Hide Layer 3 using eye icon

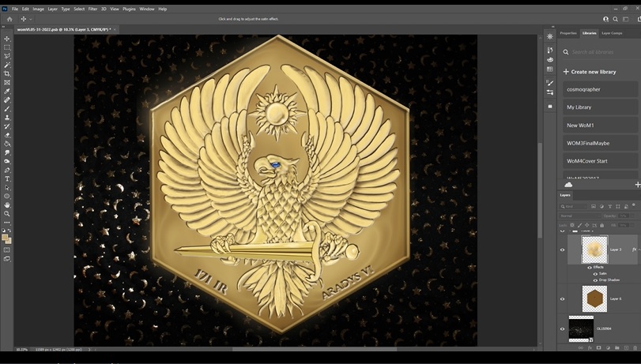(x=563, y=250)
